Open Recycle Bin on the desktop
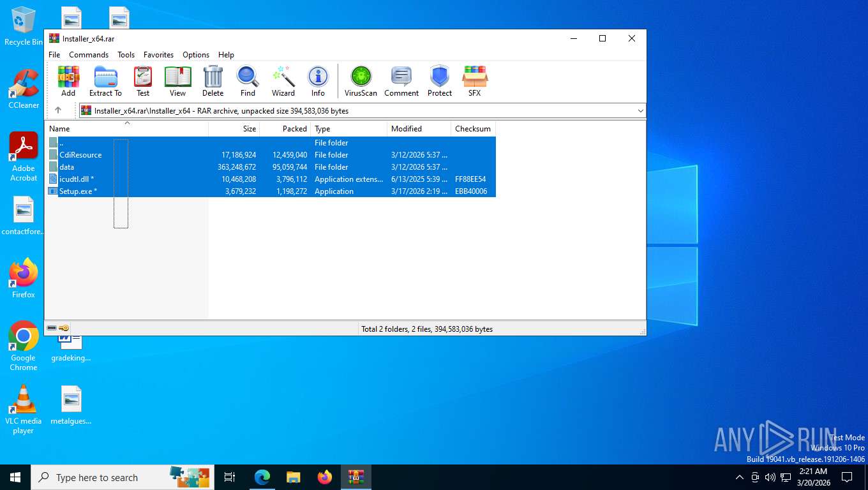 click(24, 27)
